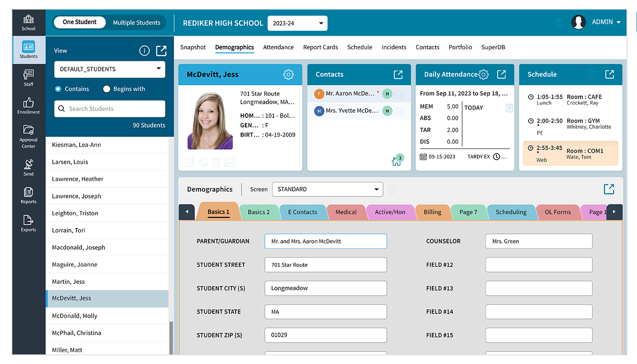Open the DEFAULT_STUDENTS view dropdown
637x364 pixels.
[109, 69]
